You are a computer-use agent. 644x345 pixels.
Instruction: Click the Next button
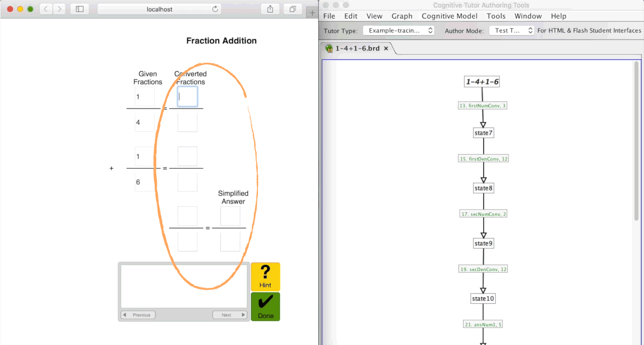point(229,315)
